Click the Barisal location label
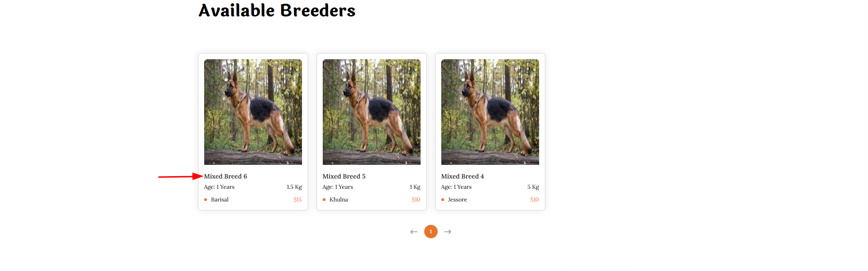Image resolution: width=868 pixels, height=271 pixels. [220, 200]
